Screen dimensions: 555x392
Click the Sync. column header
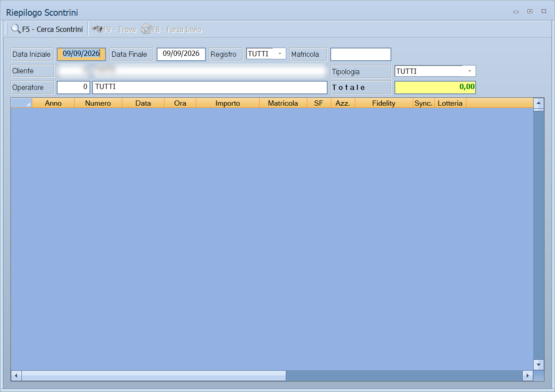[x=424, y=103]
